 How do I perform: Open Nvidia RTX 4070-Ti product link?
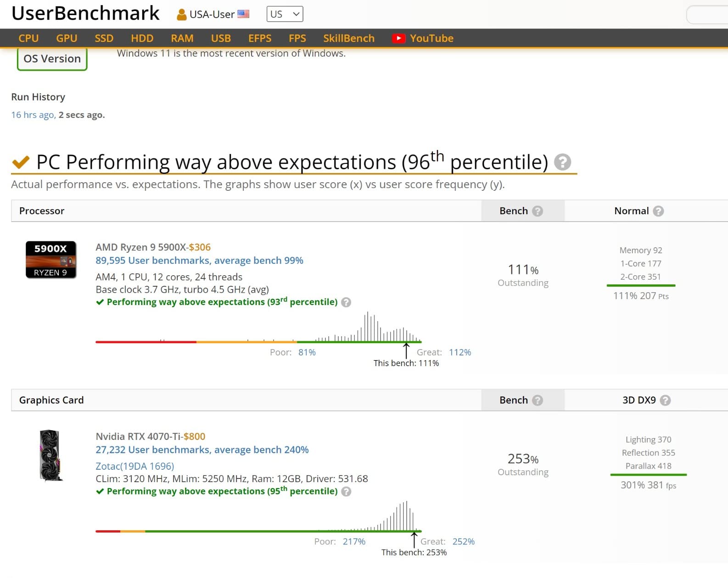click(138, 437)
